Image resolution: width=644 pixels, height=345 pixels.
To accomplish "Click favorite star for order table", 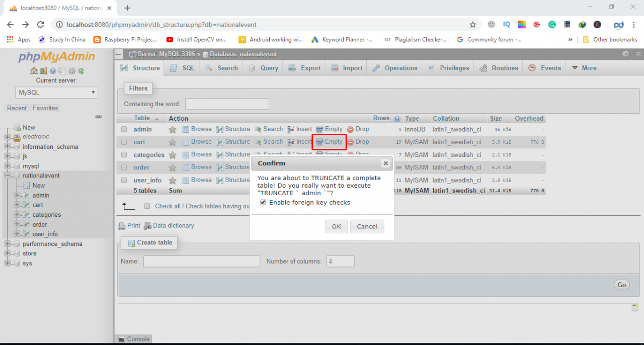I will click(x=173, y=167).
